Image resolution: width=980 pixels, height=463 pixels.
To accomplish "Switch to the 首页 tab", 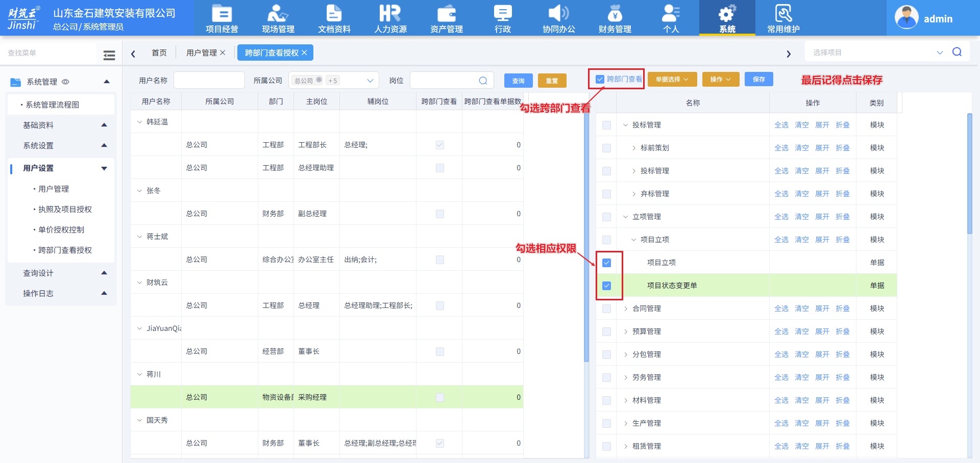I will (x=159, y=53).
